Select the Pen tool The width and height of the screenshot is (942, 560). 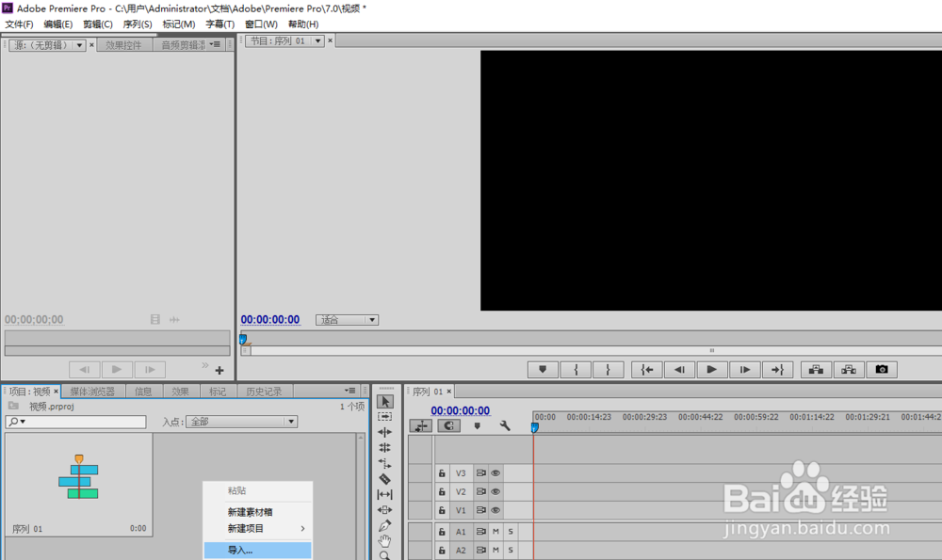pos(385,526)
